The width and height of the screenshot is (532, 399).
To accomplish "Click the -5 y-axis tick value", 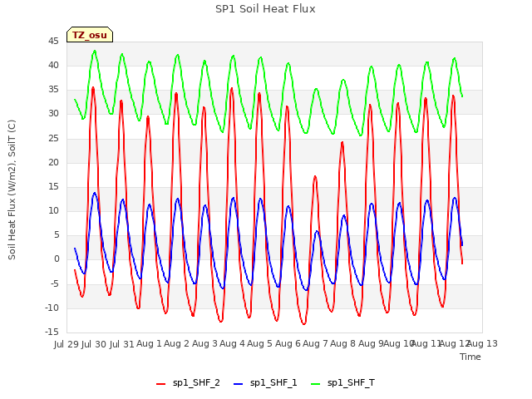I will [55, 283].
